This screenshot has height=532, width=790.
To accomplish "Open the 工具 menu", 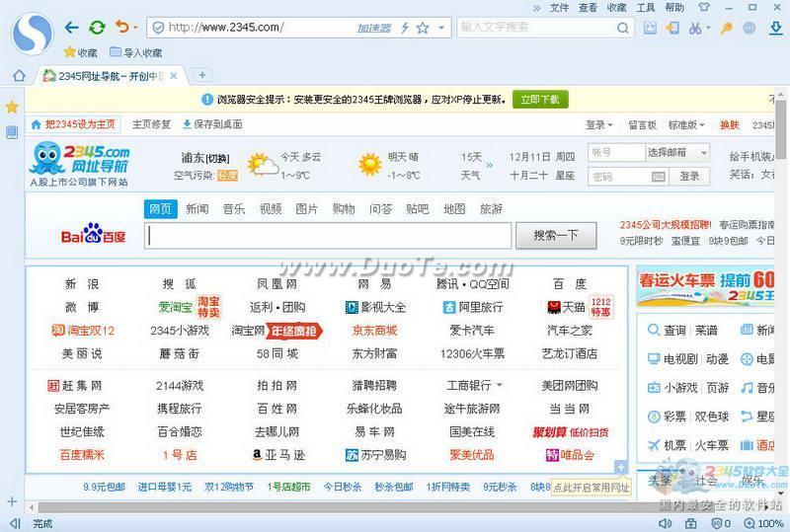I will 645,7.
